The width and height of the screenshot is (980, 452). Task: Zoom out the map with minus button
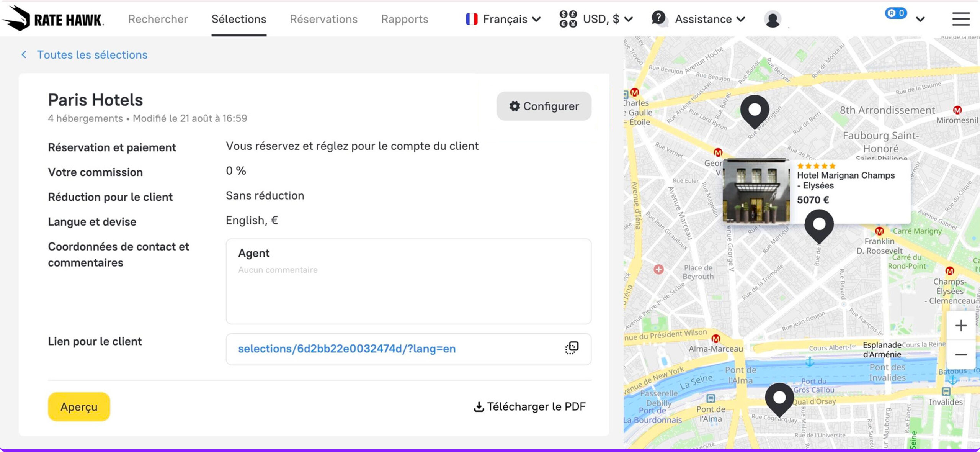961,355
